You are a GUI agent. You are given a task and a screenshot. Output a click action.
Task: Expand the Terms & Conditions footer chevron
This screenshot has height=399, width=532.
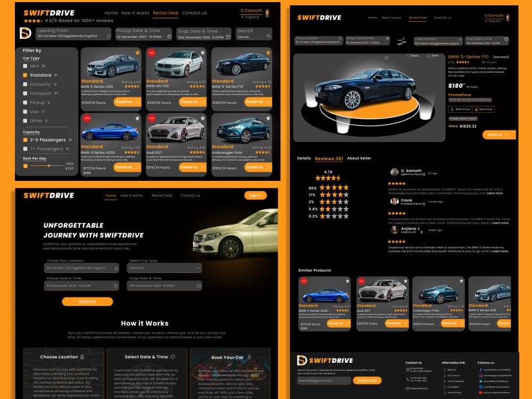tap(444, 381)
